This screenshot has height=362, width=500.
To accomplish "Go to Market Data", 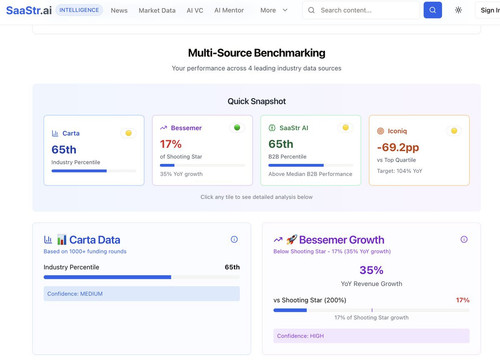I will 157,10.
